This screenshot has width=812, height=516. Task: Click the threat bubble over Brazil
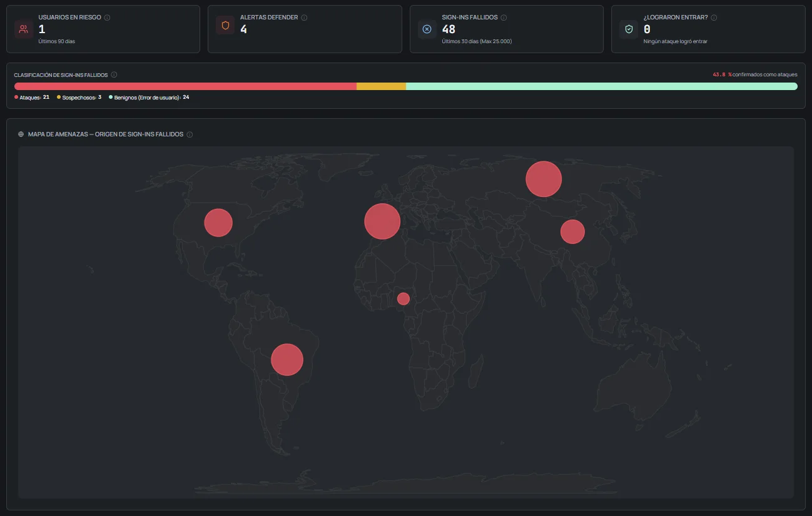287,360
